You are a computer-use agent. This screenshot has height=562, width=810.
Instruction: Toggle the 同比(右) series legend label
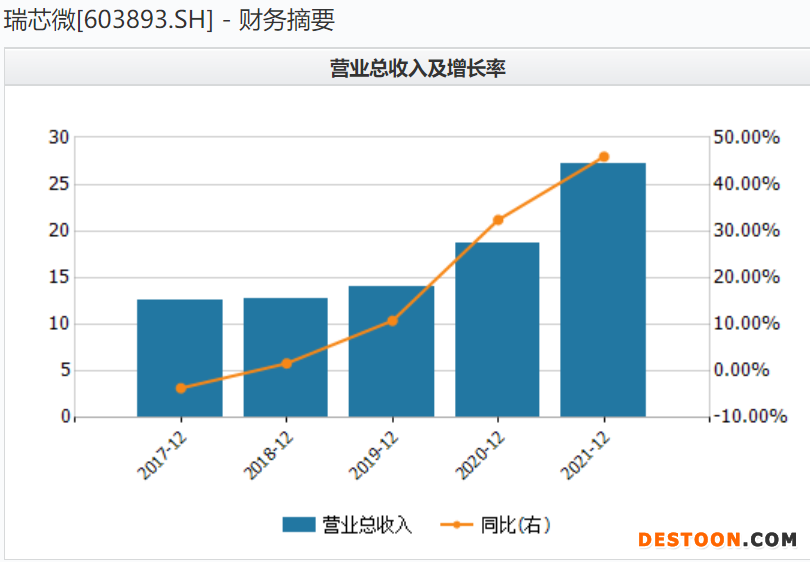(x=515, y=525)
